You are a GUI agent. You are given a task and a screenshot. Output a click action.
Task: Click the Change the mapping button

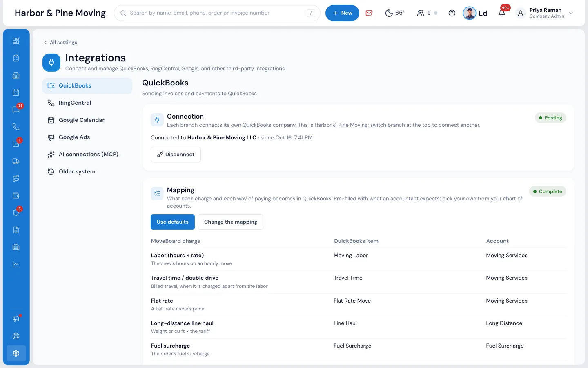[x=231, y=222]
